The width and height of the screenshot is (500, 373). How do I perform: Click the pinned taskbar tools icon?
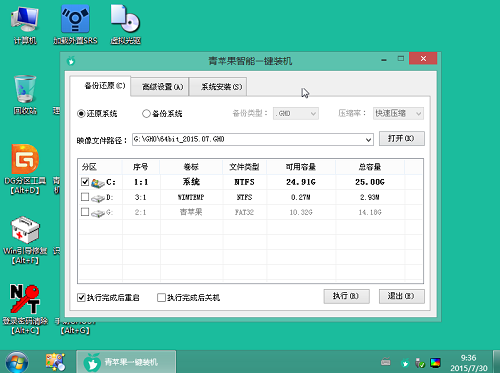pos(55,362)
